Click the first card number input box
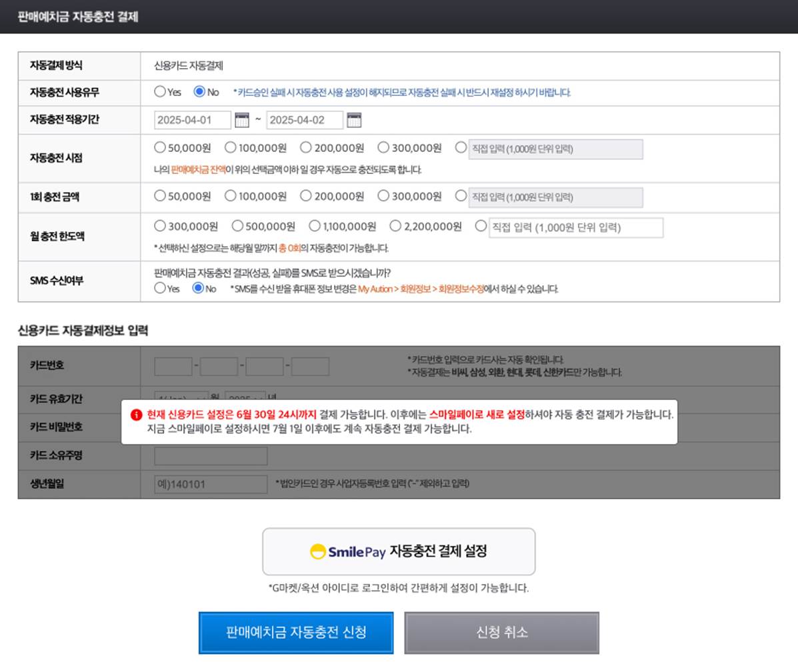This screenshot has height=672, width=798. coord(171,365)
